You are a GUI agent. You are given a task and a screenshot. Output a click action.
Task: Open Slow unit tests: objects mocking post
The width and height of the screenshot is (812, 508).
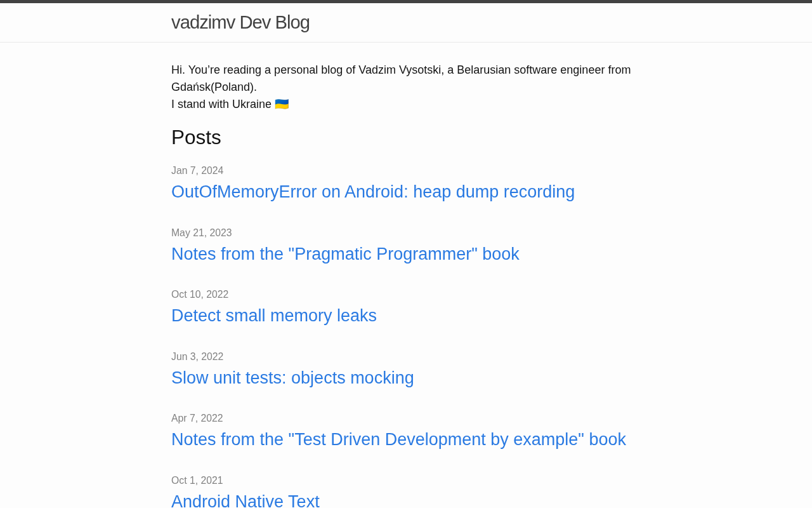click(x=292, y=378)
